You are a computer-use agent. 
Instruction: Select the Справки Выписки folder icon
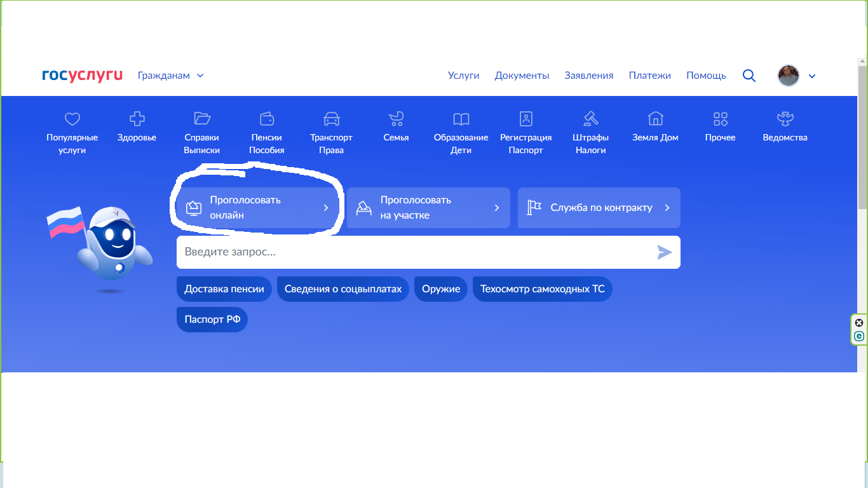tap(202, 119)
